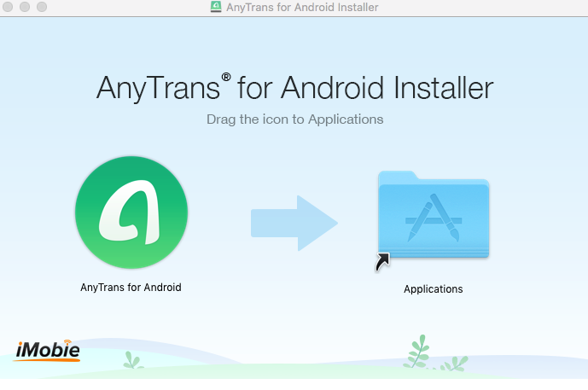Click the Applications folder label
This screenshot has height=390, width=588.
click(434, 289)
